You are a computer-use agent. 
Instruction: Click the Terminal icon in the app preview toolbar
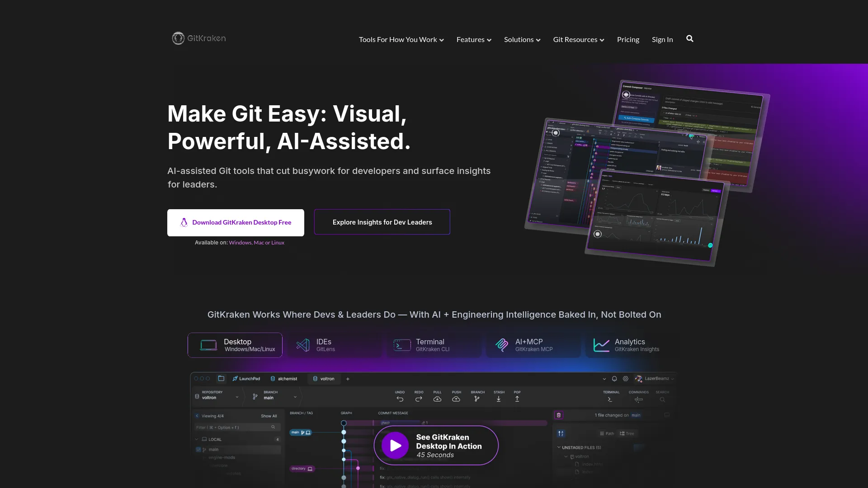click(610, 399)
